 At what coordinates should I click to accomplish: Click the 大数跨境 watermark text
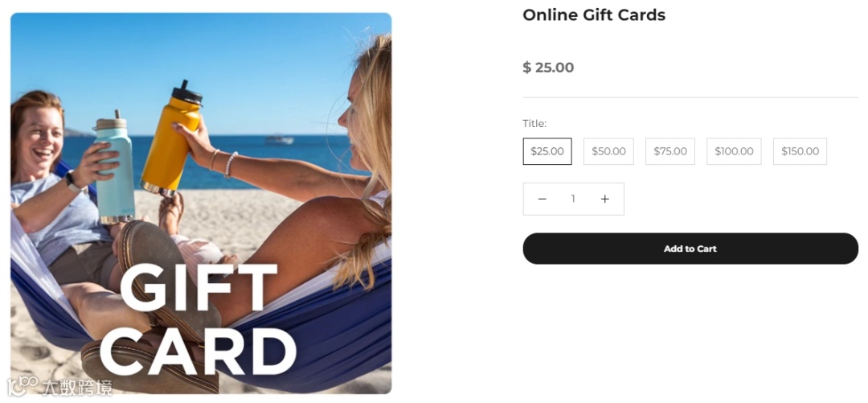(76, 387)
